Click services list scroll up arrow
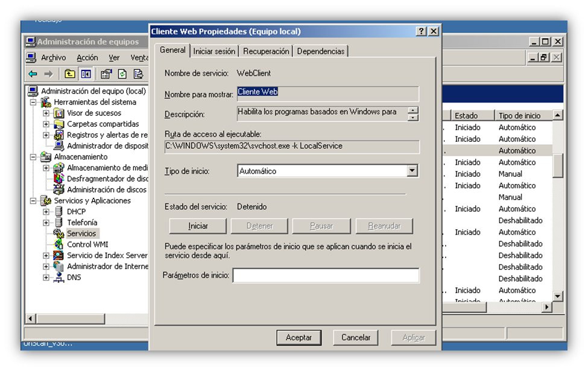Screen dimensions: 588x371 pyautogui.click(x=558, y=115)
